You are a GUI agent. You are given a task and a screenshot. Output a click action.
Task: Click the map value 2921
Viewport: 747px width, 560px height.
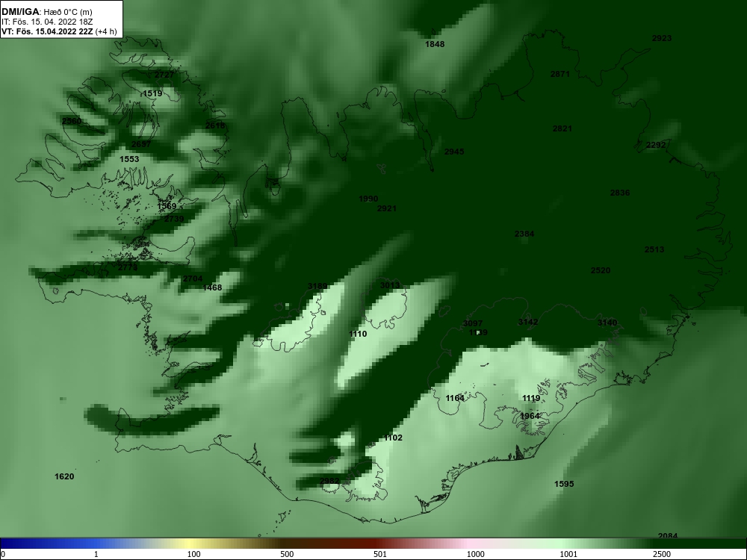[386, 208]
